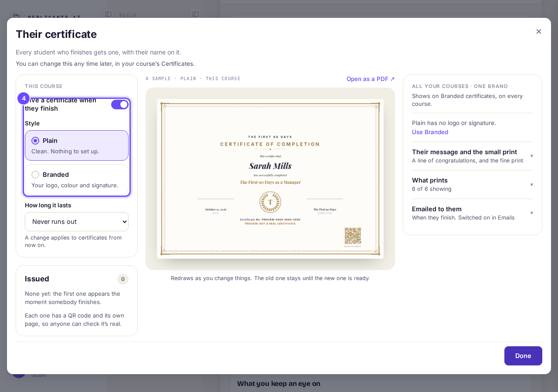Choose the Branded certificate style
Viewport: 558px width, 392px height.
point(77,179)
